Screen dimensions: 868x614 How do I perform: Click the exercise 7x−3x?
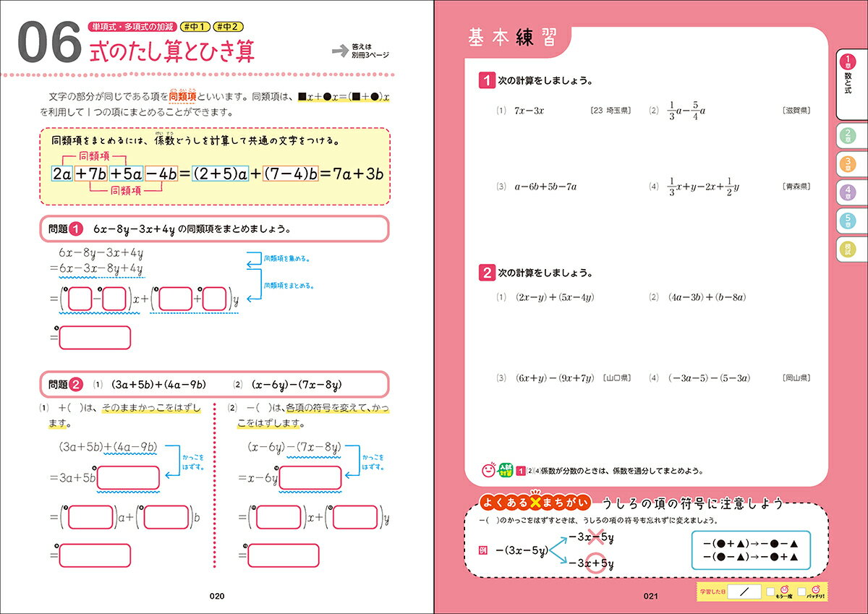coord(529,111)
